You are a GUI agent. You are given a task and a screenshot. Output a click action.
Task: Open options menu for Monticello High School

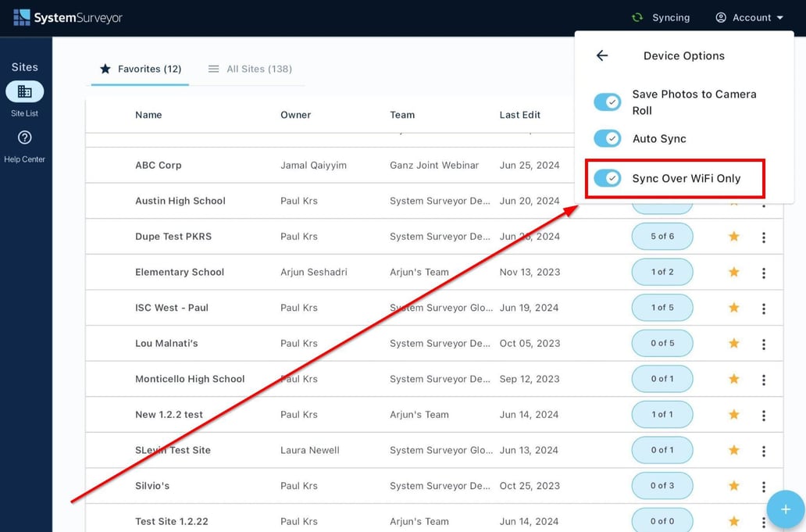pyautogui.click(x=763, y=380)
